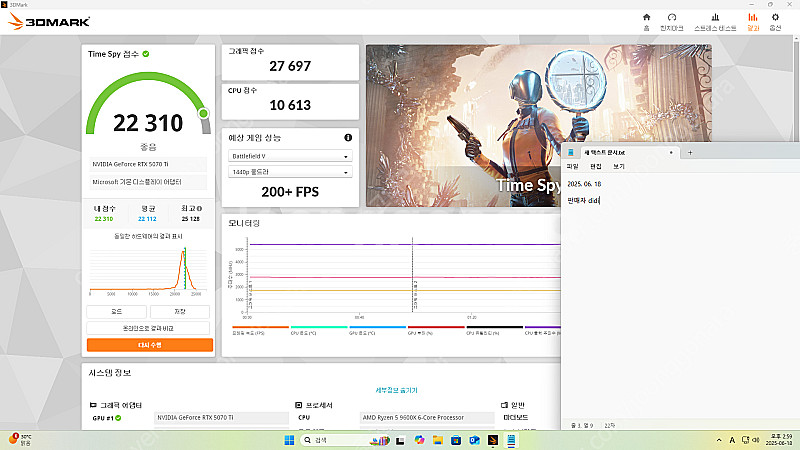Click the 3DMark logo
The image size is (800, 450).
point(49,21)
